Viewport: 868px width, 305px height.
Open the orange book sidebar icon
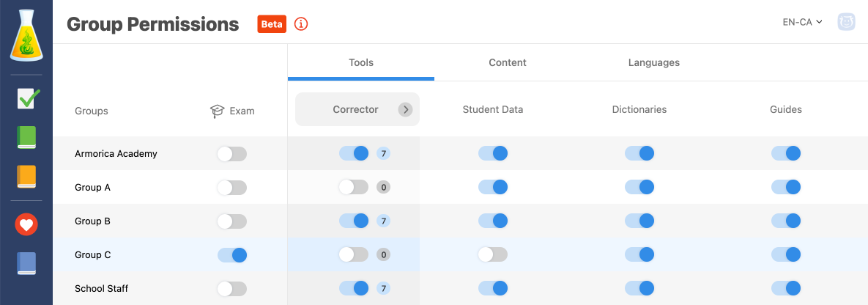pyautogui.click(x=26, y=177)
